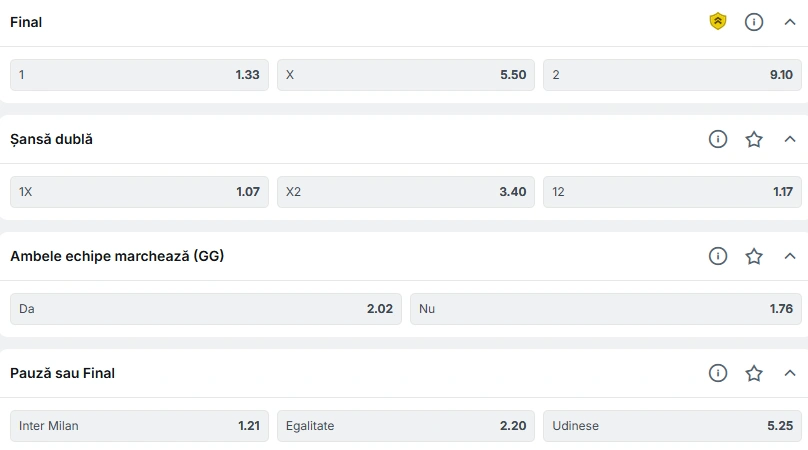Bet on X2 at 3.40
The height and width of the screenshot is (450, 808).
click(x=406, y=192)
